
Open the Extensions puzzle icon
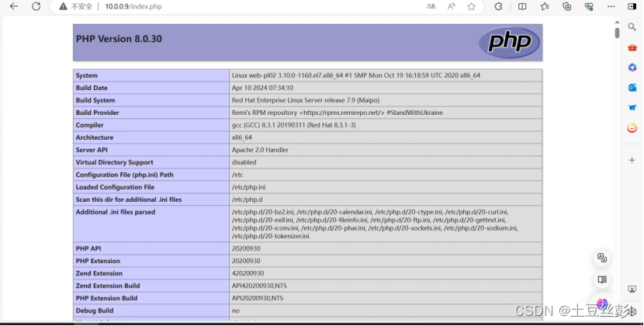click(498, 6)
